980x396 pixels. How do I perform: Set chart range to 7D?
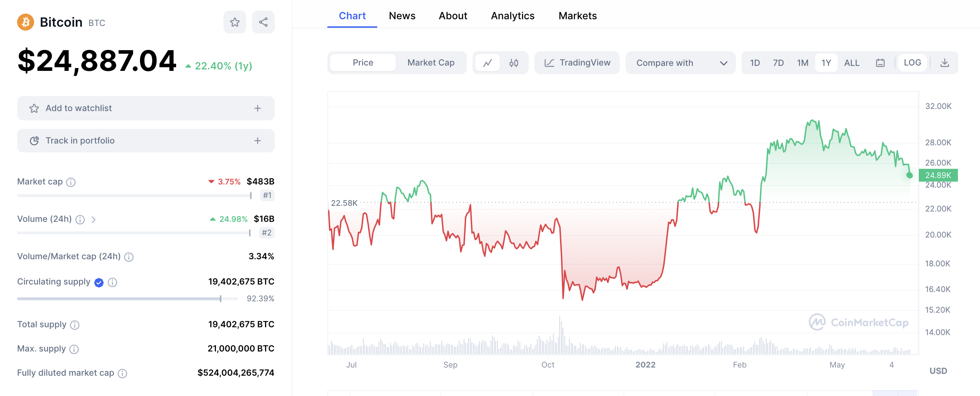pyautogui.click(x=778, y=63)
